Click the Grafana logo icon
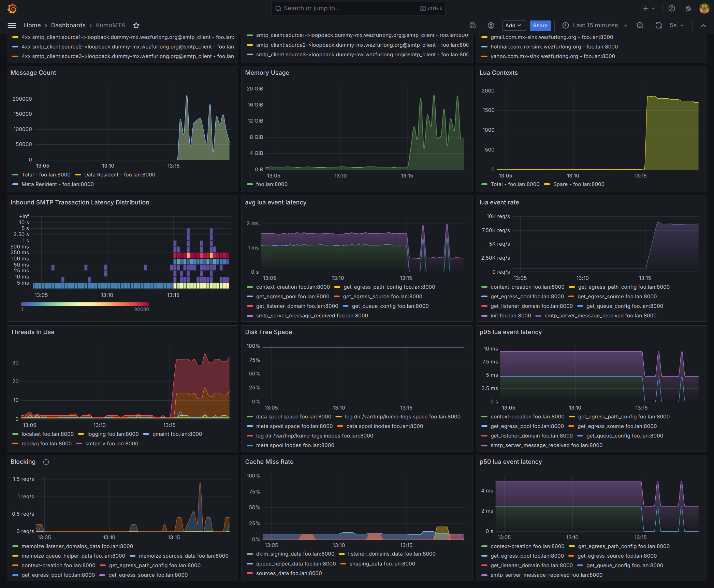Viewport: 714px width, 588px height. (x=12, y=9)
